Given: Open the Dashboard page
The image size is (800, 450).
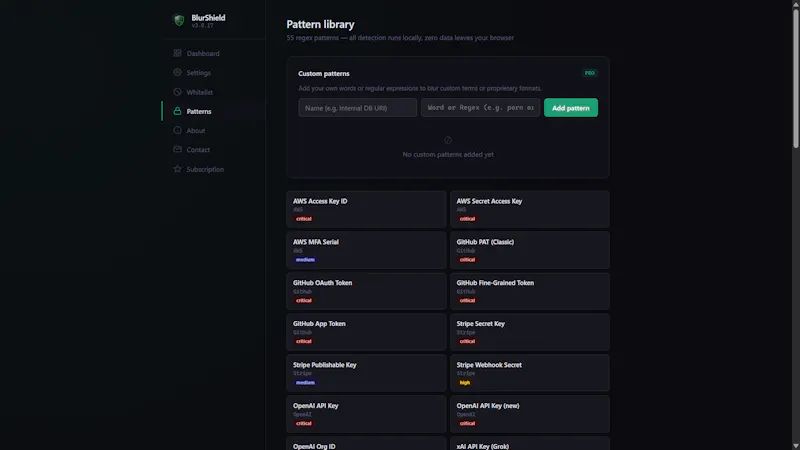Looking at the screenshot, I should click(213, 54).
